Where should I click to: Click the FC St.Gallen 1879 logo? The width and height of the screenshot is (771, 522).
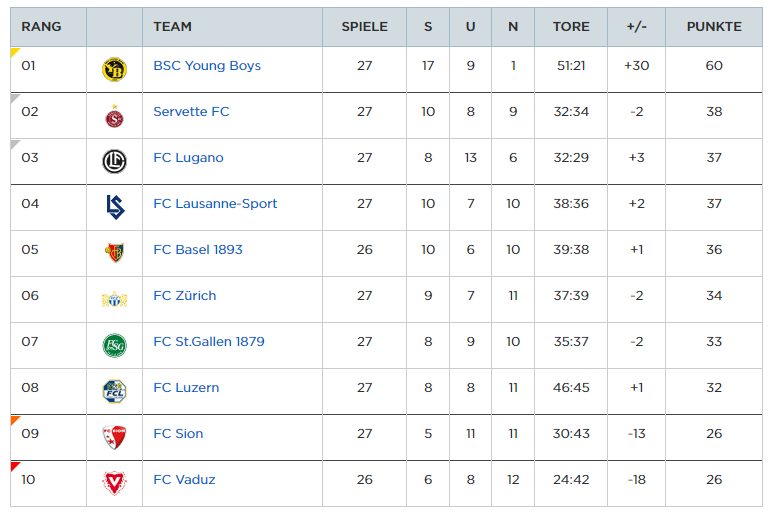(x=114, y=345)
